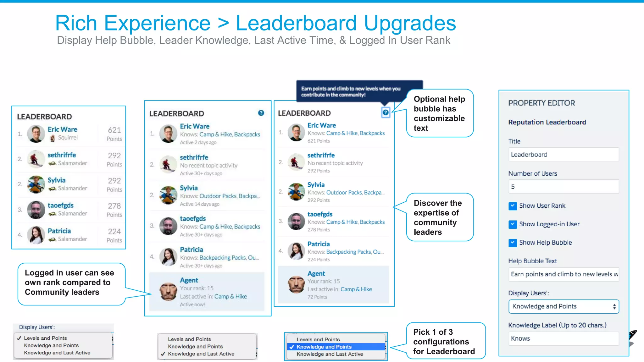Viewport: 644px width, 362px height.
Task: Click the Help Bubble Text input field
Action: pos(564,274)
